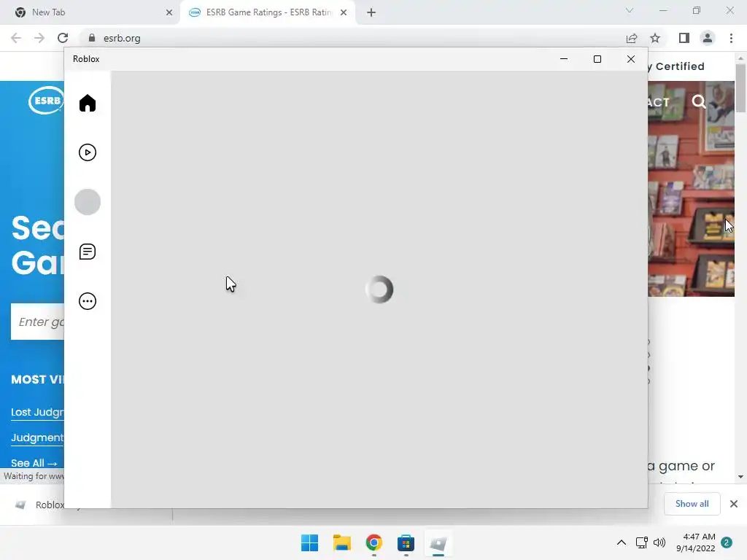Open Roblox chat messages icon
747x560 pixels.
click(88, 252)
